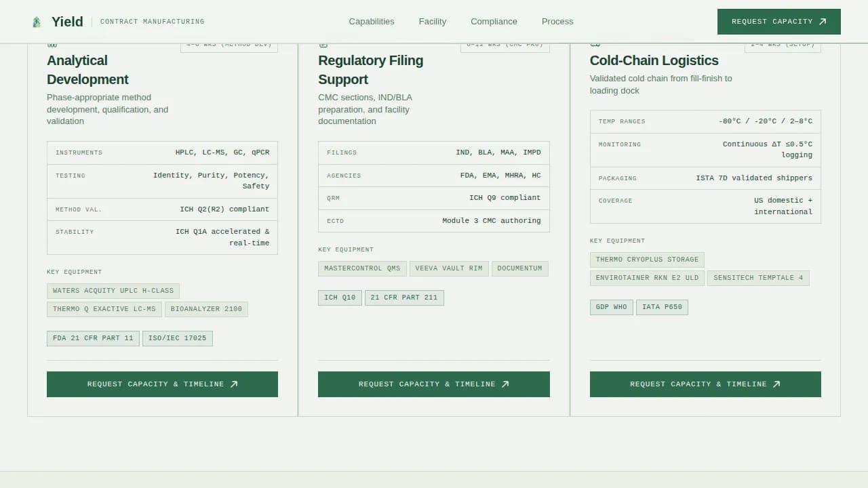Select the Compliance navigation item
The width and height of the screenshot is (868, 488).
(x=494, y=21)
